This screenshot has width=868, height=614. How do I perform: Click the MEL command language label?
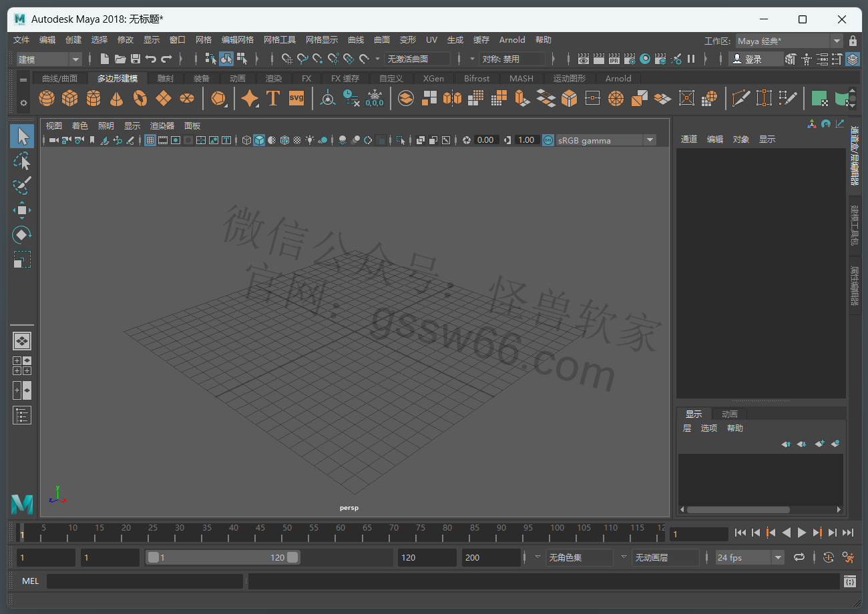point(31,581)
